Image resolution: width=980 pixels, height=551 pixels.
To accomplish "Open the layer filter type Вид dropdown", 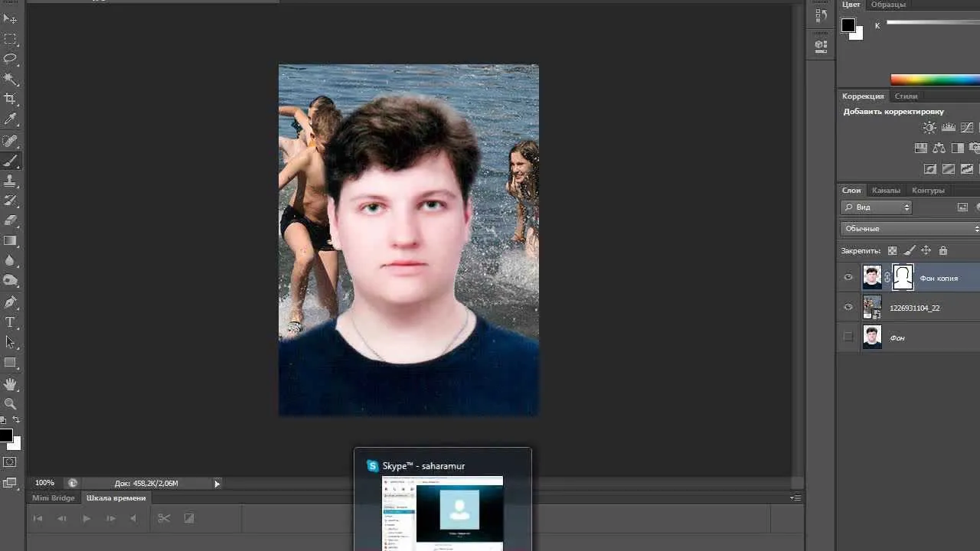I will tap(877, 207).
